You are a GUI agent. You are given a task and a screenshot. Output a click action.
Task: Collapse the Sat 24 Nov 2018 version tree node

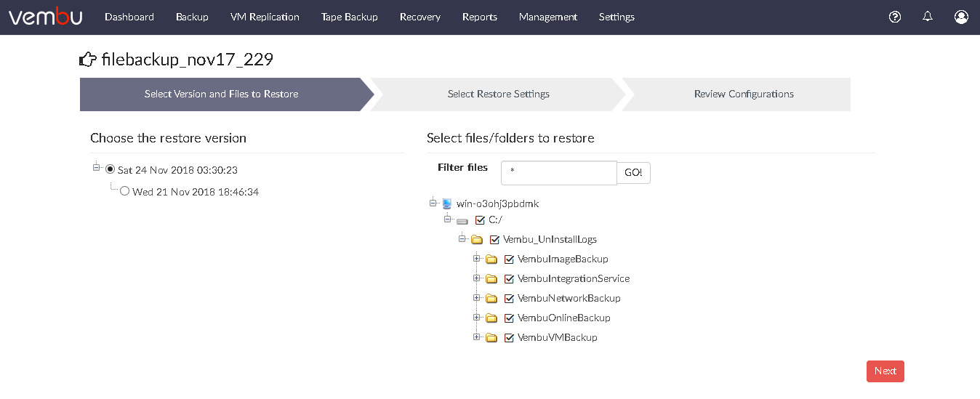[x=97, y=167]
